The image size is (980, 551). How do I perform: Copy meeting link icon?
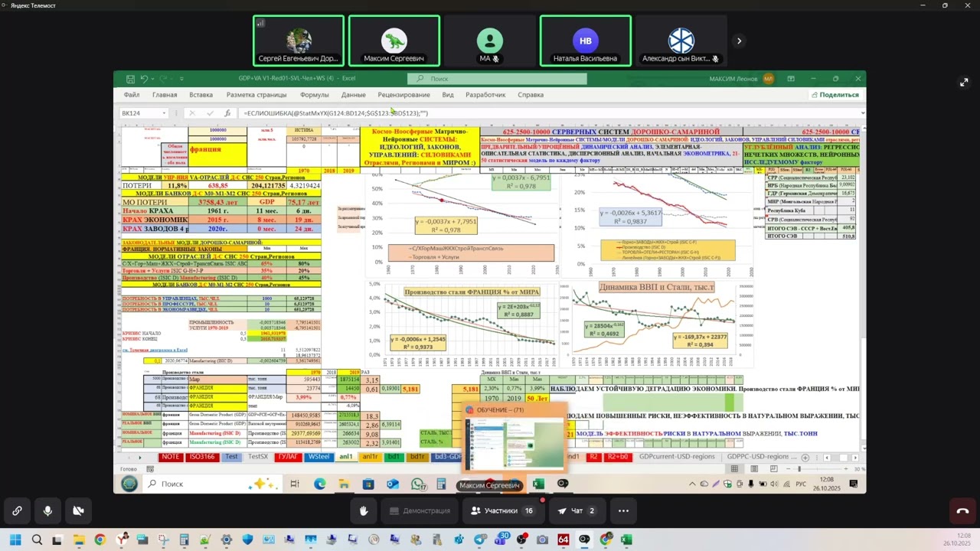click(x=17, y=510)
